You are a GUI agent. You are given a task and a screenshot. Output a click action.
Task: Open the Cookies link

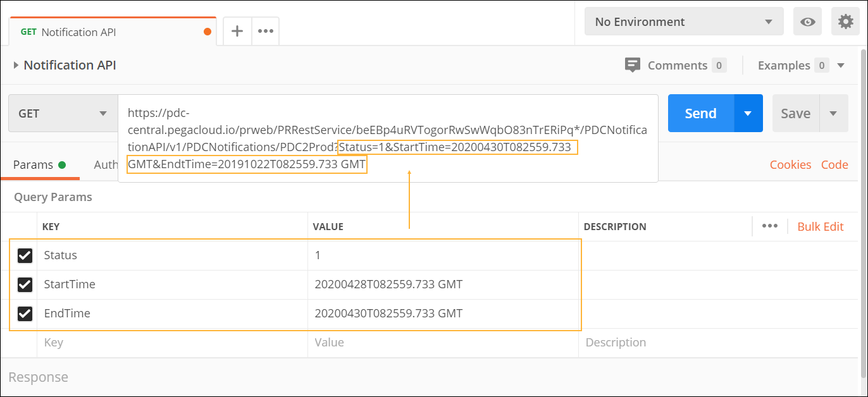click(790, 165)
